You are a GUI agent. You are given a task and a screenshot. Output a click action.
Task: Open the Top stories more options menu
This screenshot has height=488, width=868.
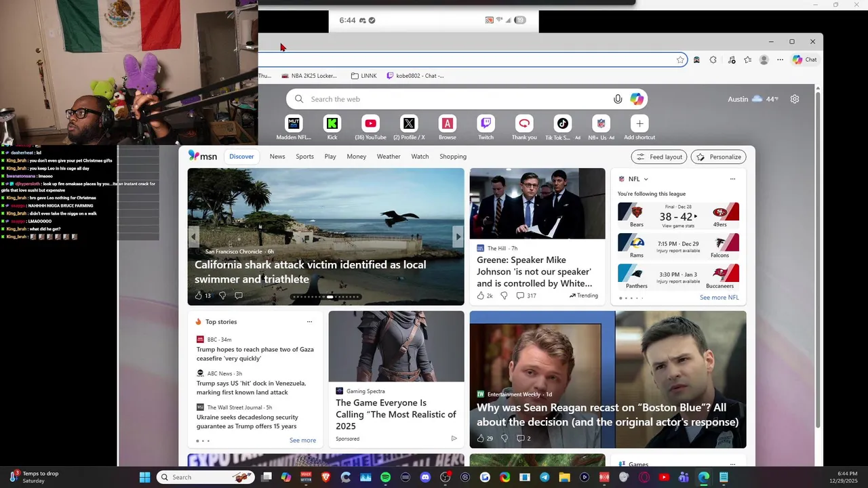pos(309,322)
